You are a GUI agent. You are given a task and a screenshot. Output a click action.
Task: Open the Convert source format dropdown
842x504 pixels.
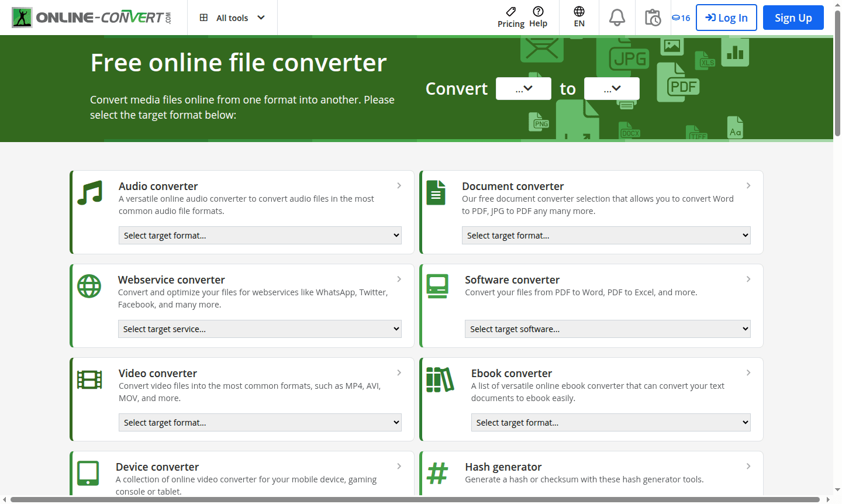(x=523, y=88)
